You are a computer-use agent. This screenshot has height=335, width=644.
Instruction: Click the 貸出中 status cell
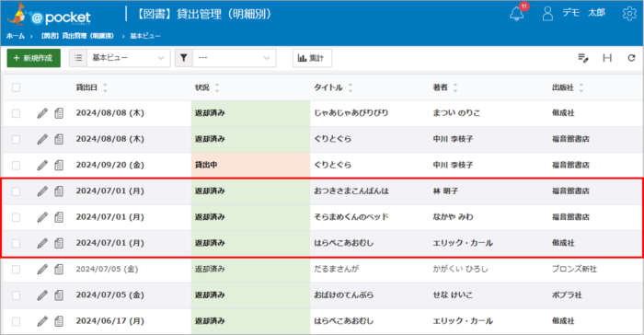[250, 166]
